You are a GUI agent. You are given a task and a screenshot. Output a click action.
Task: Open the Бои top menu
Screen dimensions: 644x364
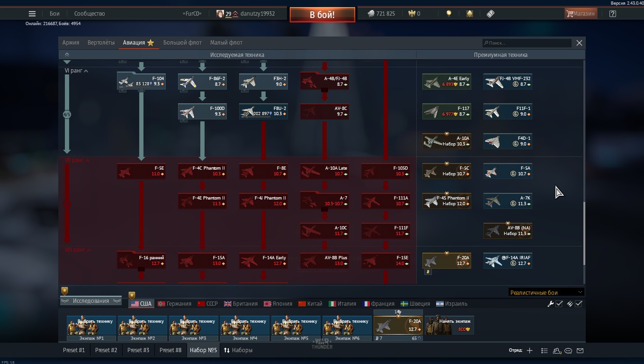[55, 14]
